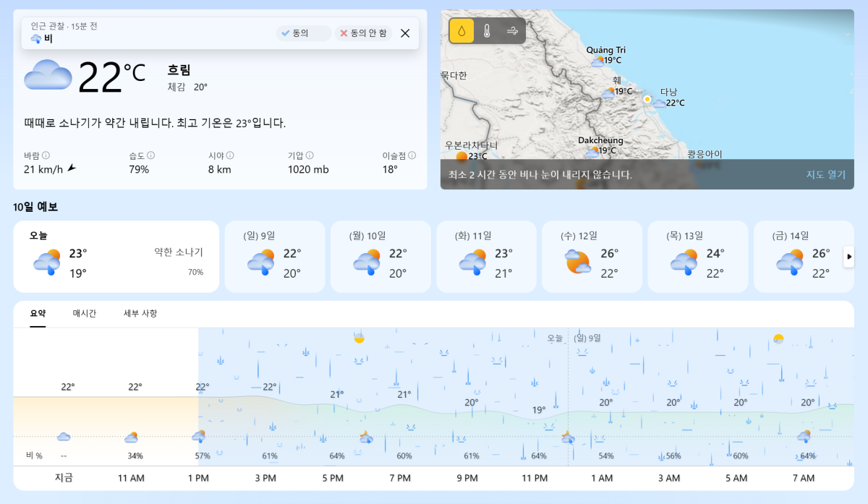Click the 5 PM time label
The width and height of the screenshot is (868, 504).
click(x=333, y=478)
